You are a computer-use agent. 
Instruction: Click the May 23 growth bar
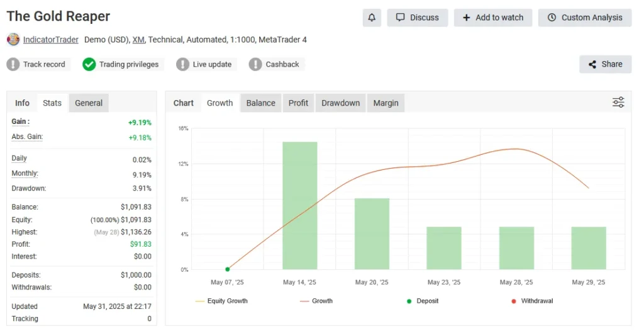pyautogui.click(x=444, y=248)
